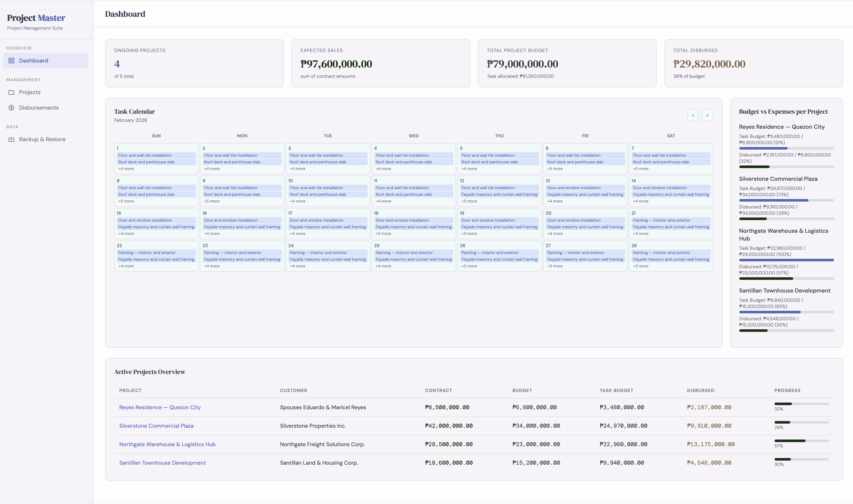853x504 pixels.
Task: Open the Backup & Restore page
Action: (42, 139)
